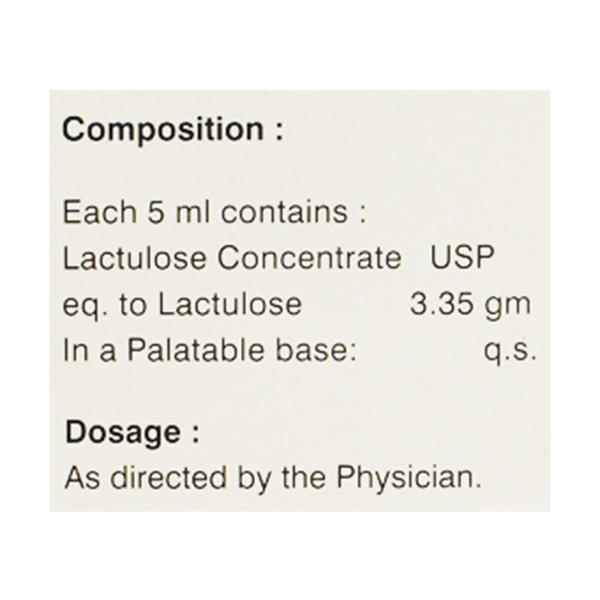This screenshot has width=600, height=600.
Task: Click the word "As" under Dosage
Action: point(79,477)
